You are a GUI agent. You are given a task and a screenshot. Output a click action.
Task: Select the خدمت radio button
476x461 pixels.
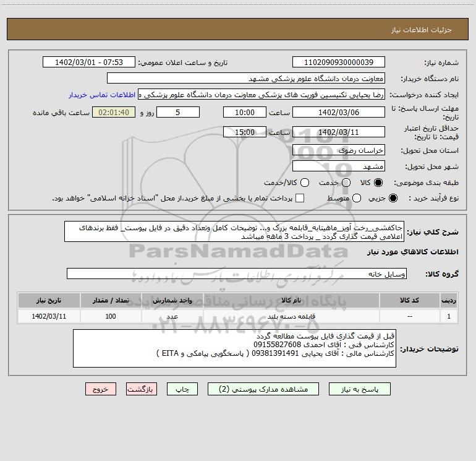coord(346,183)
